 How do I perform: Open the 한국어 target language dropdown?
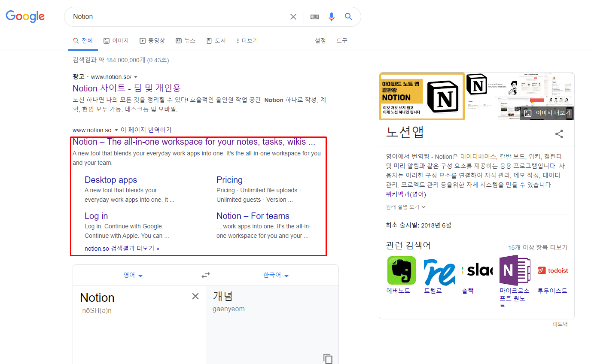tap(276, 275)
